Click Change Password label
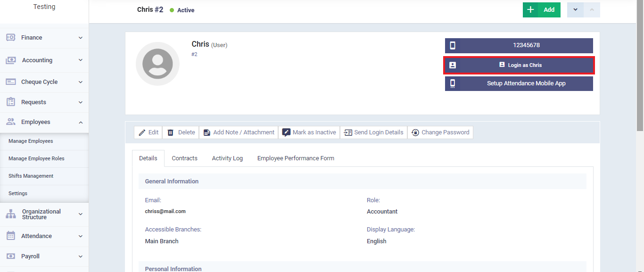644x272 pixels. (x=446, y=132)
